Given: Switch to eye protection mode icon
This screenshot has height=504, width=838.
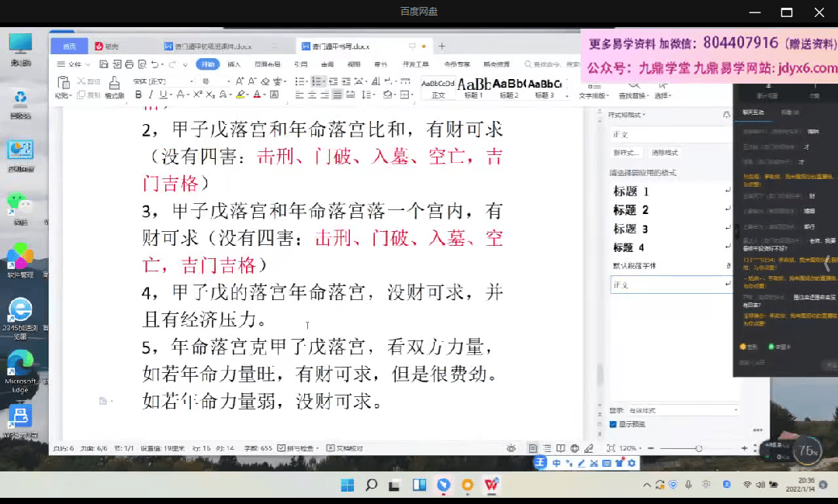Looking at the screenshot, I should tap(511, 448).
